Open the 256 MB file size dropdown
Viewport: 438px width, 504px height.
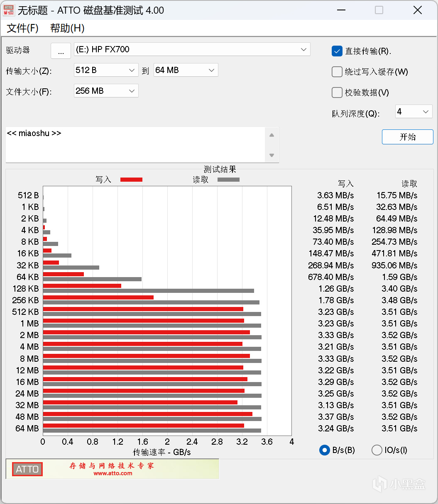[x=106, y=91]
